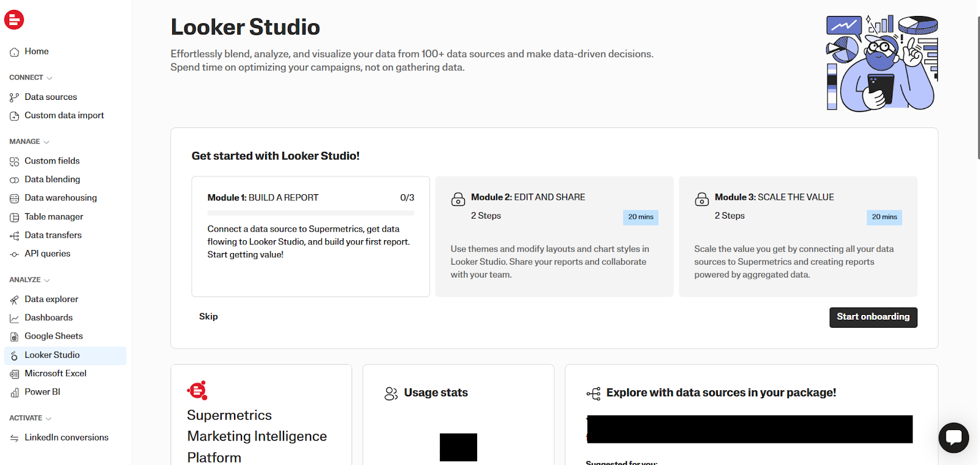Click the LinkedIn conversions icon

coord(14,438)
